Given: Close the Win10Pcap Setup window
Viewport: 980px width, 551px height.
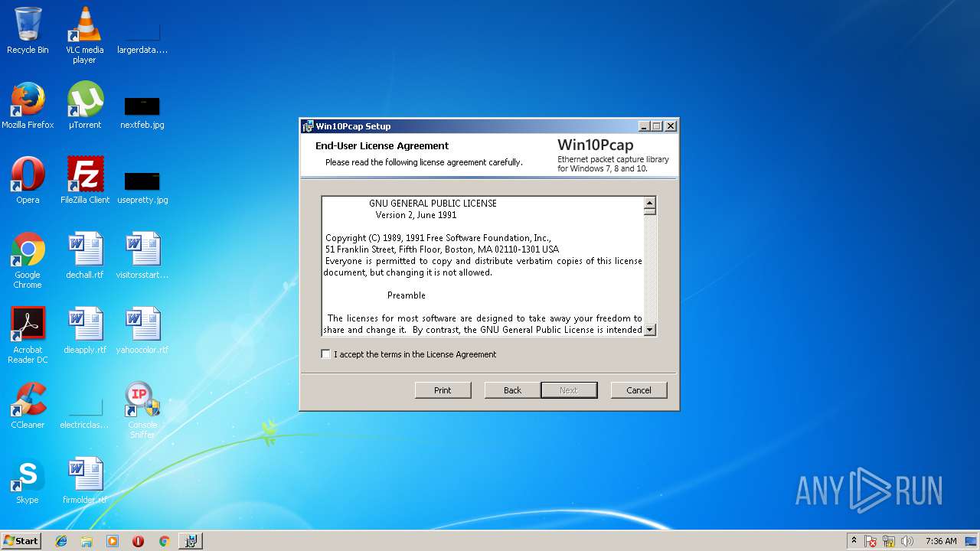Looking at the screenshot, I should point(671,126).
